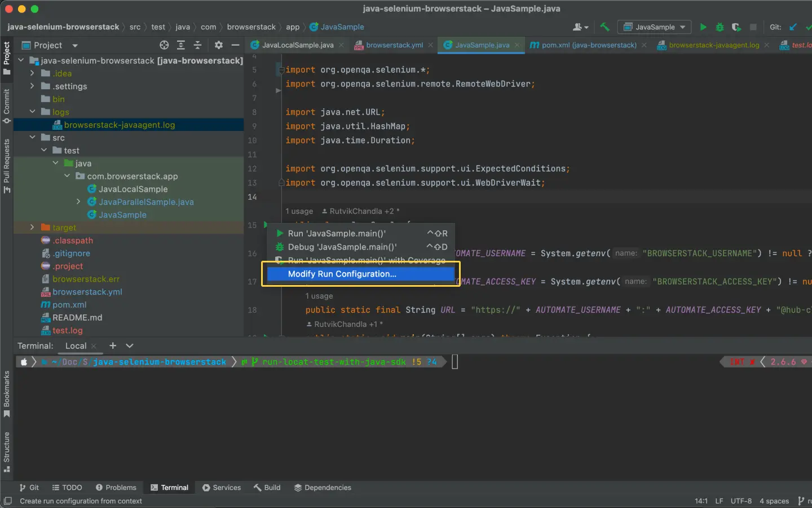Click the Collapse All icon in Project panel
This screenshot has width=812, height=508.
pyautogui.click(x=197, y=45)
